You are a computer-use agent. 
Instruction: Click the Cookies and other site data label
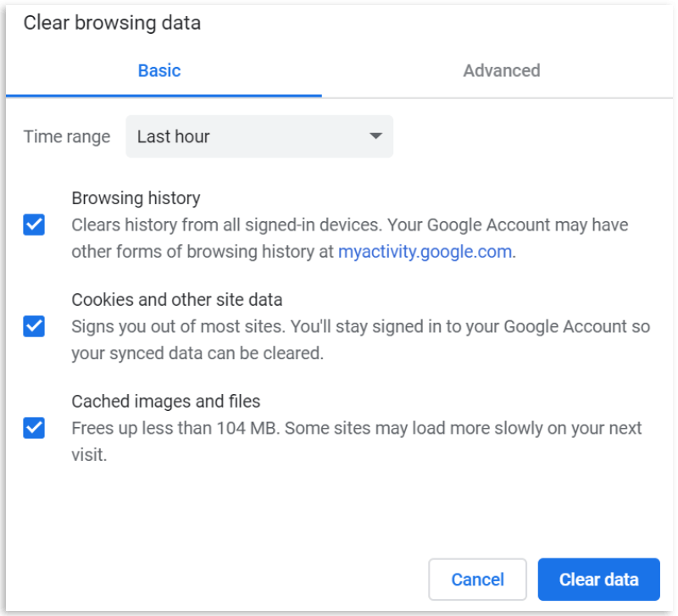coord(177,300)
